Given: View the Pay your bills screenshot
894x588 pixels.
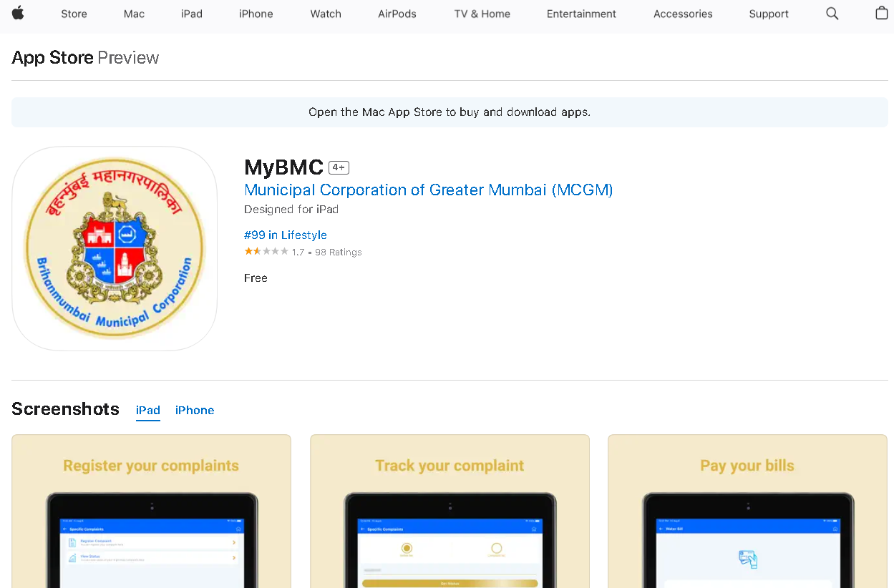Looking at the screenshot, I should [x=747, y=511].
